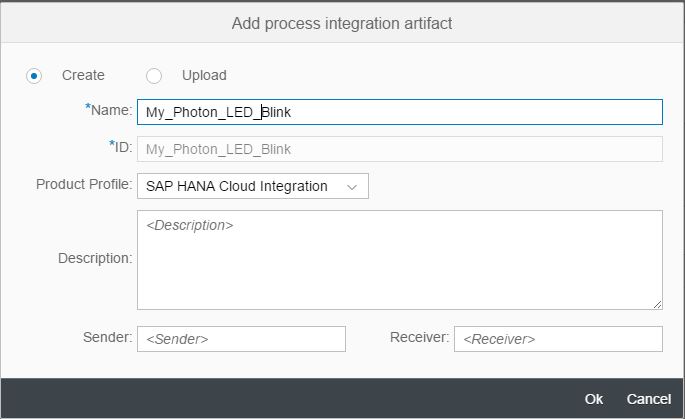
Task: Click the Create option label text
Action: click(x=83, y=75)
